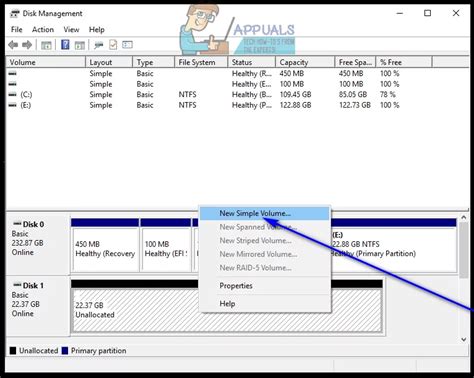
Task: Click the Disk 0 label panel
Action: 38,245
